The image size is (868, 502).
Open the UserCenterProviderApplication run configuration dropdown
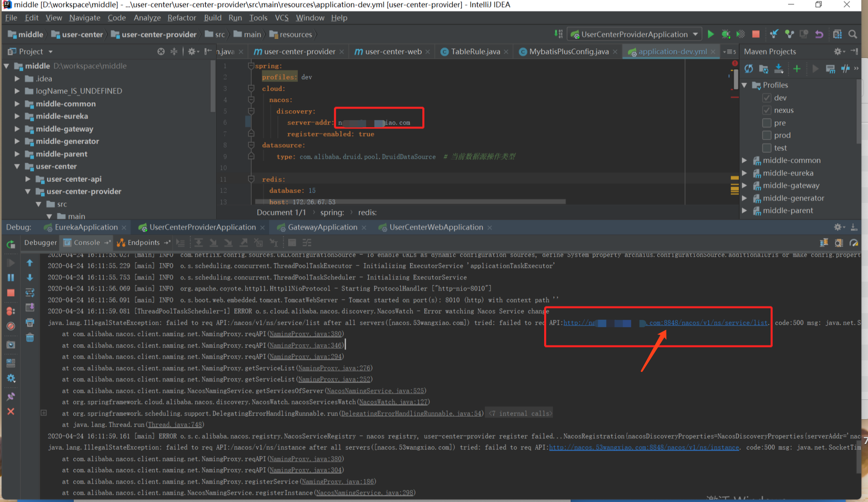click(695, 34)
